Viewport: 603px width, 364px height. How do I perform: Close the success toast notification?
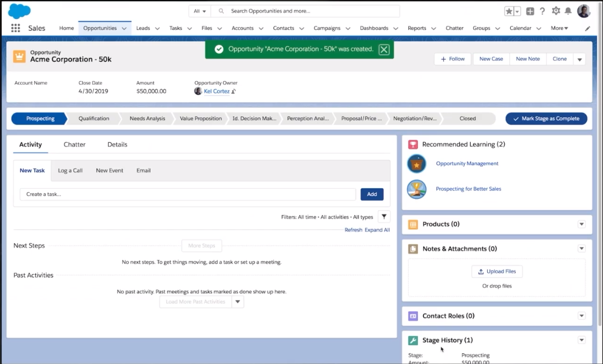pyautogui.click(x=384, y=49)
